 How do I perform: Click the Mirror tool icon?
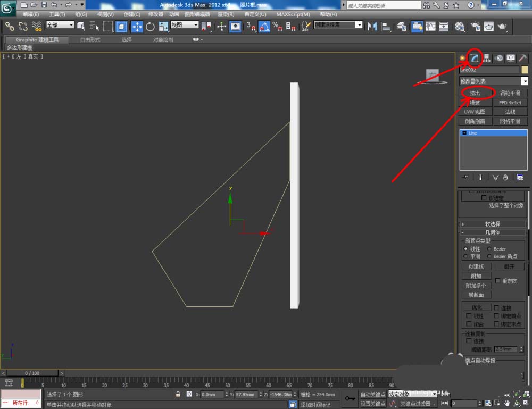tap(372, 27)
